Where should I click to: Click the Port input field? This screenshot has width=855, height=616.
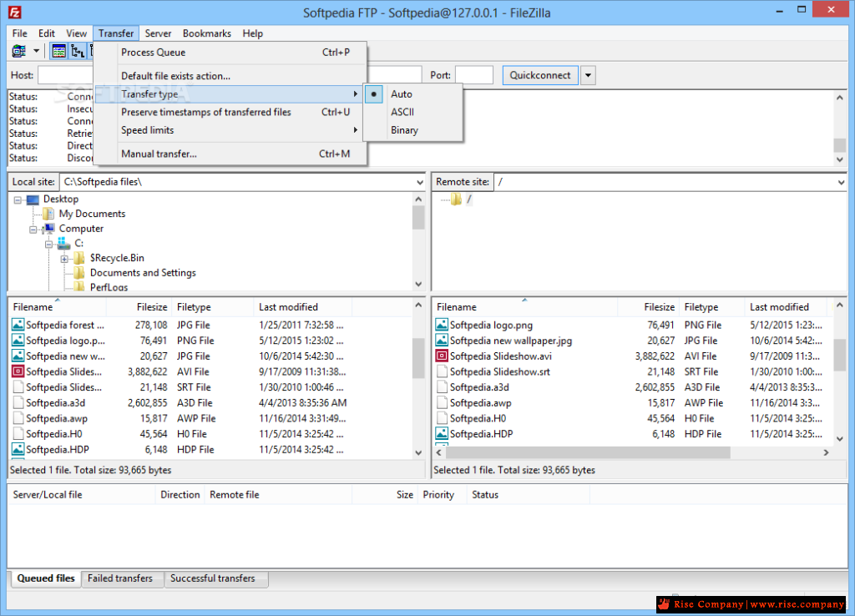[x=474, y=75]
